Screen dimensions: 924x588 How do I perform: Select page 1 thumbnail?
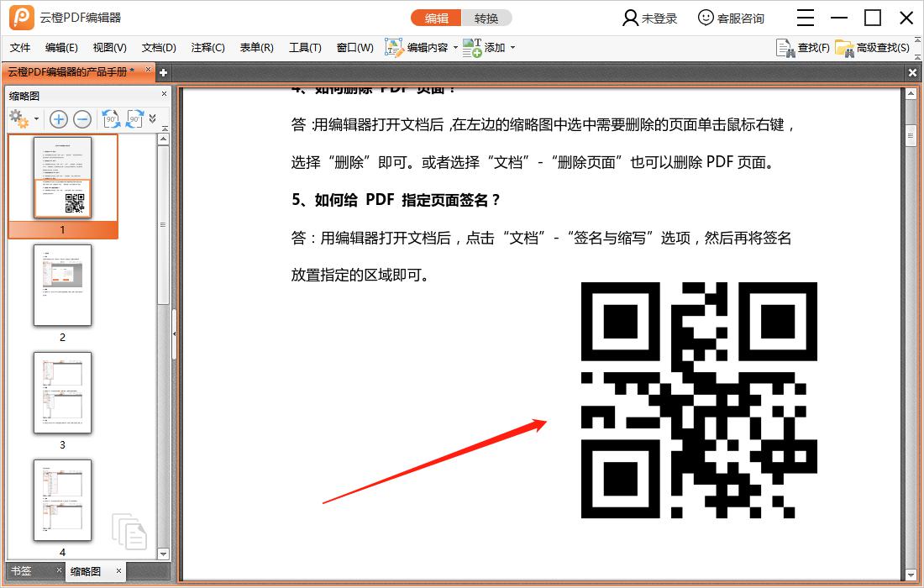(x=62, y=178)
